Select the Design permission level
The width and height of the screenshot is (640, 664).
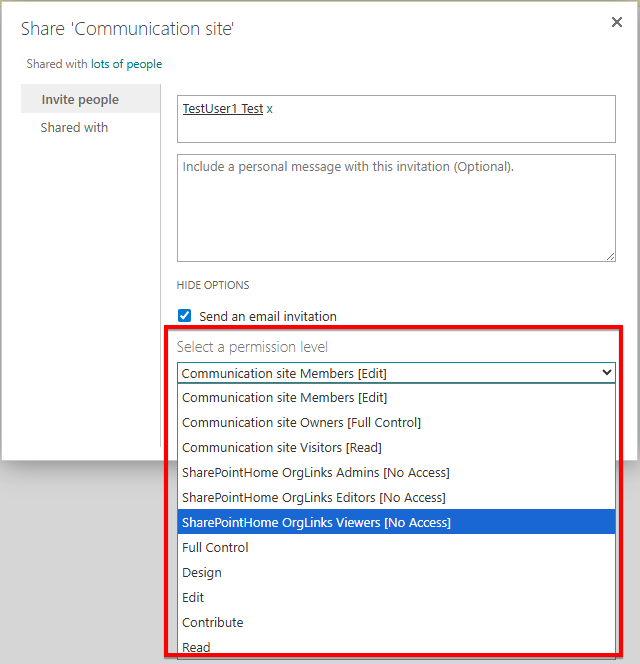pos(202,573)
